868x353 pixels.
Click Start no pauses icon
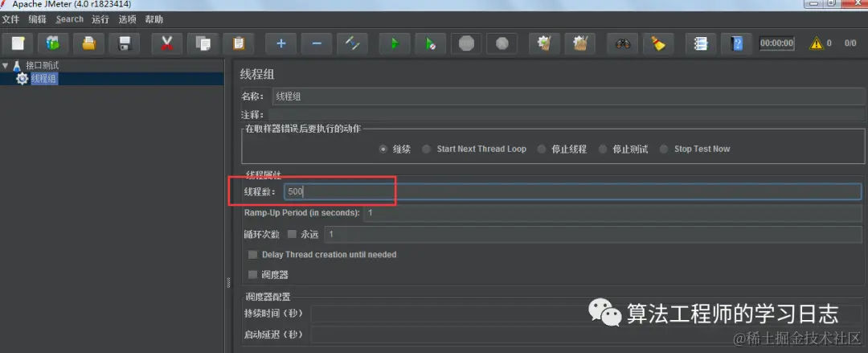click(x=430, y=43)
